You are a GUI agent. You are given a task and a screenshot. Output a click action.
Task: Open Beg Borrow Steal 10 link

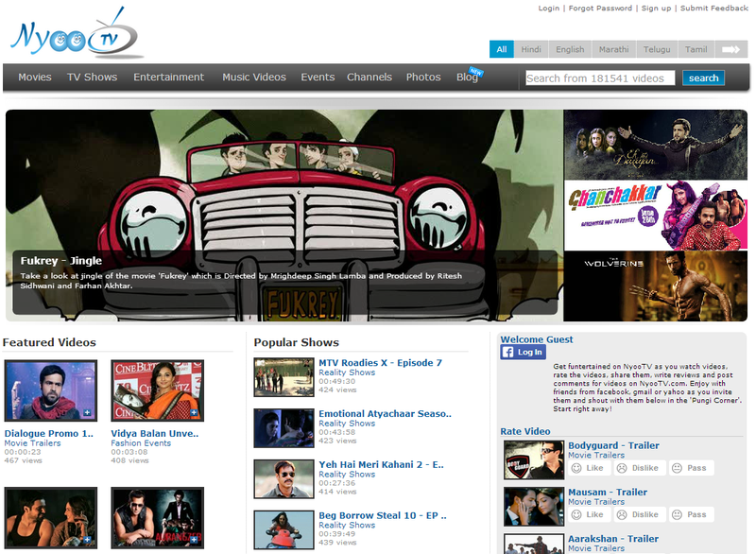(383, 515)
